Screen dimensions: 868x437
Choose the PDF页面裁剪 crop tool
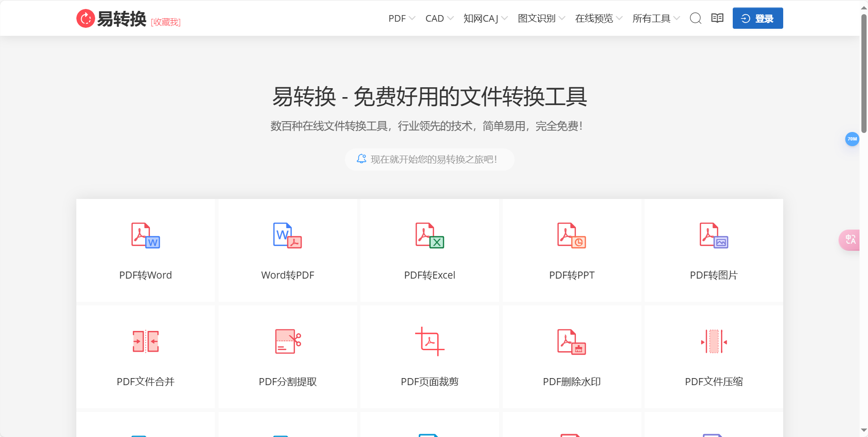429,357
